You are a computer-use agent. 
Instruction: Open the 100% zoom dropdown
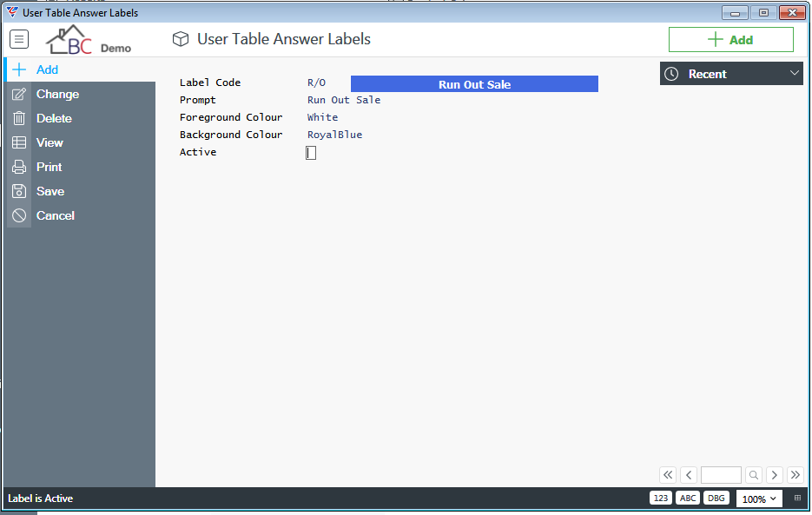pyautogui.click(x=759, y=499)
